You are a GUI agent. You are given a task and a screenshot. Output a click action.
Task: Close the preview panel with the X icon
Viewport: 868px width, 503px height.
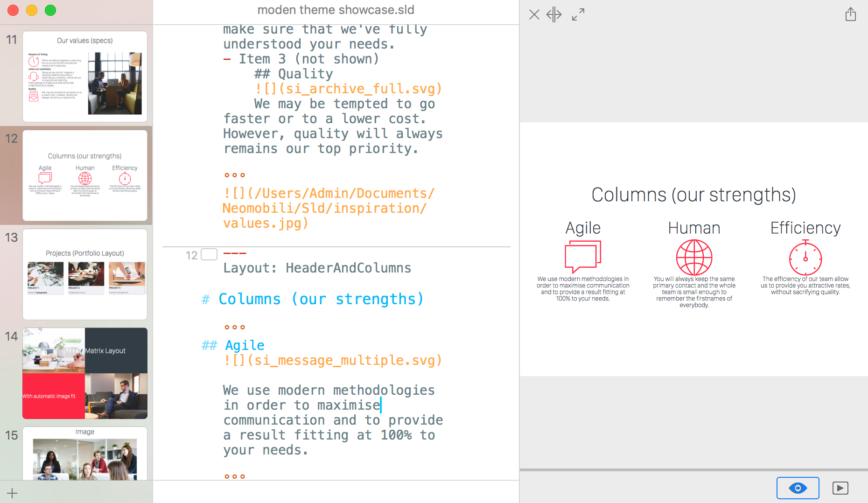[534, 14]
